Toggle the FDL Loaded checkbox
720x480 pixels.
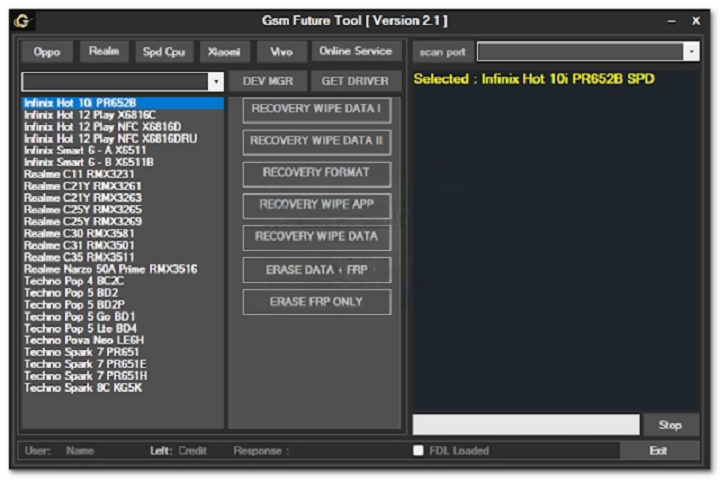pyautogui.click(x=418, y=451)
